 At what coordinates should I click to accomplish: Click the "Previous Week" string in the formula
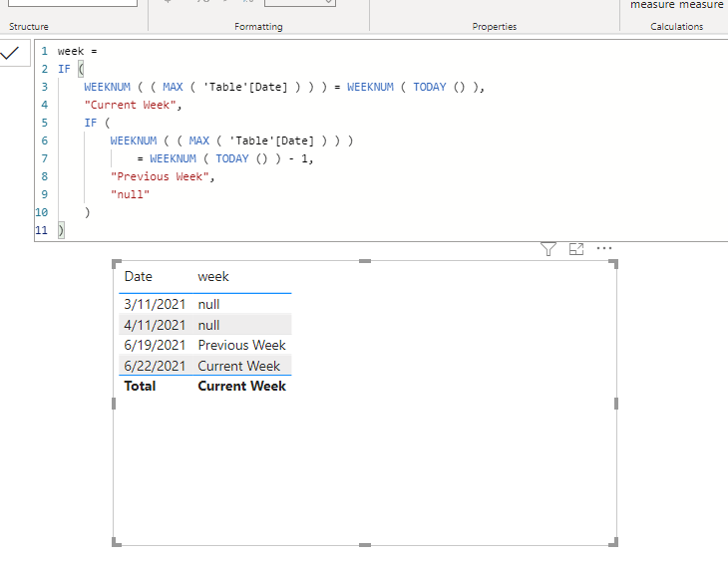pos(160,176)
